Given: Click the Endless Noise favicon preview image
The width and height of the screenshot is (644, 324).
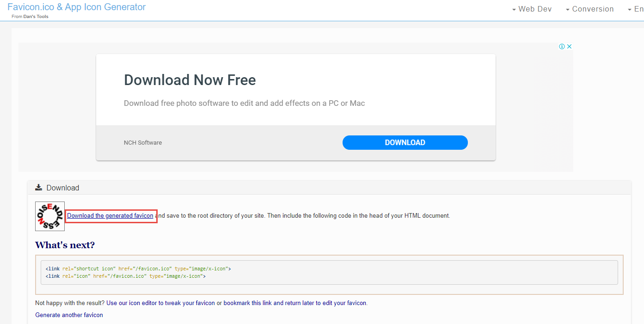Looking at the screenshot, I should point(50,216).
